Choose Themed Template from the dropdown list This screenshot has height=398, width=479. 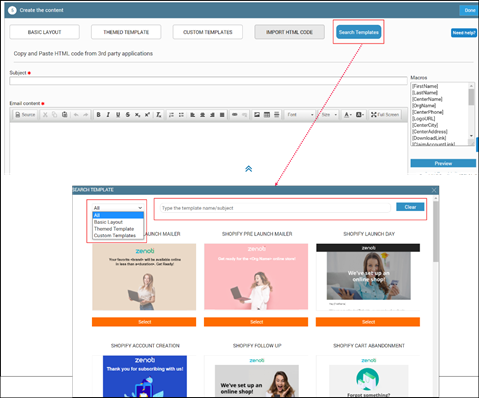coord(114,229)
